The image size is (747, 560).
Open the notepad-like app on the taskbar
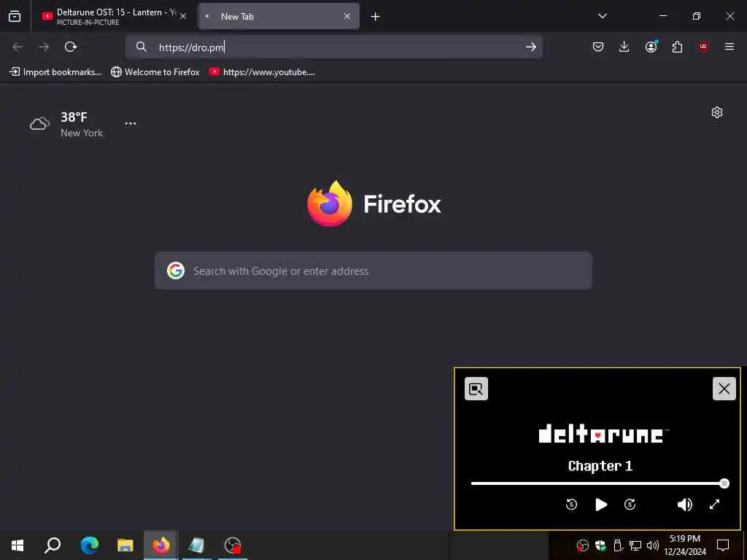pyautogui.click(x=196, y=545)
